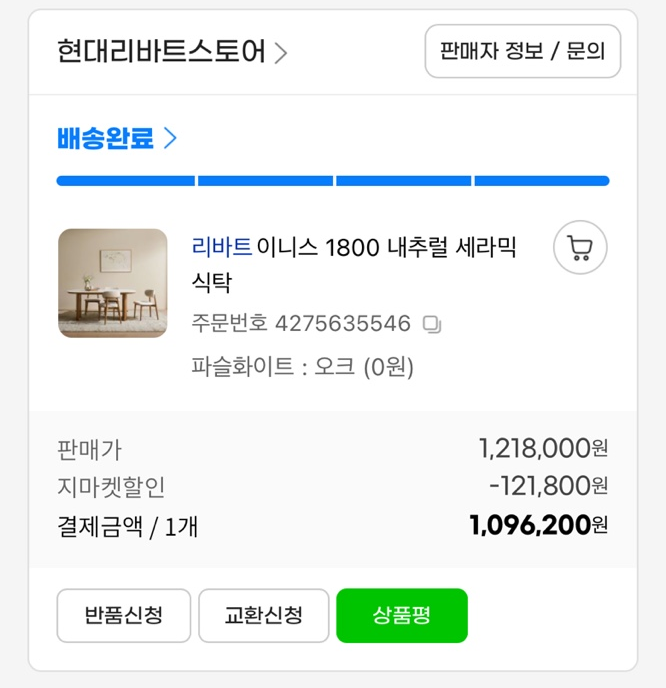Request an exchange with 교환신청
Screen dimensions: 666x688
(x=263, y=615)
